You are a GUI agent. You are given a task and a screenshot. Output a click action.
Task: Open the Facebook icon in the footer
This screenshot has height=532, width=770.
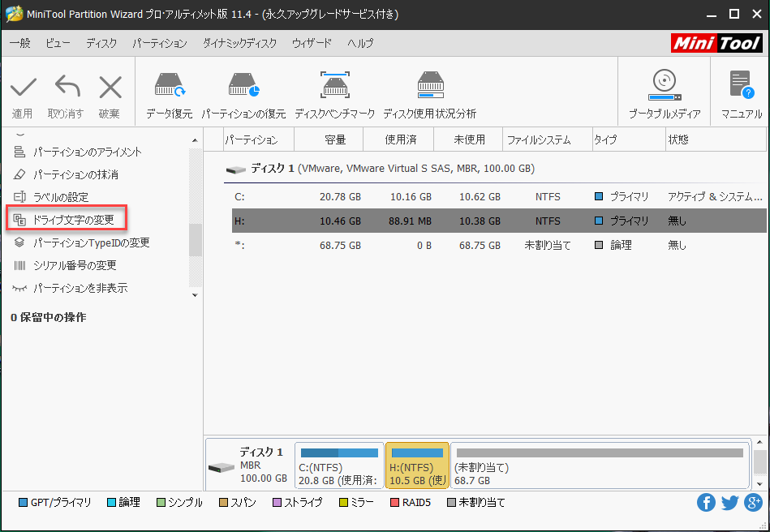(706, 502)
